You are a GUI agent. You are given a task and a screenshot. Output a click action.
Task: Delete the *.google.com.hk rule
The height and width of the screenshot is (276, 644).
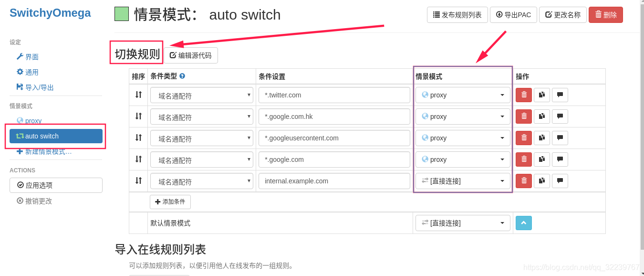pyautogui.click(x=523, y=117)
